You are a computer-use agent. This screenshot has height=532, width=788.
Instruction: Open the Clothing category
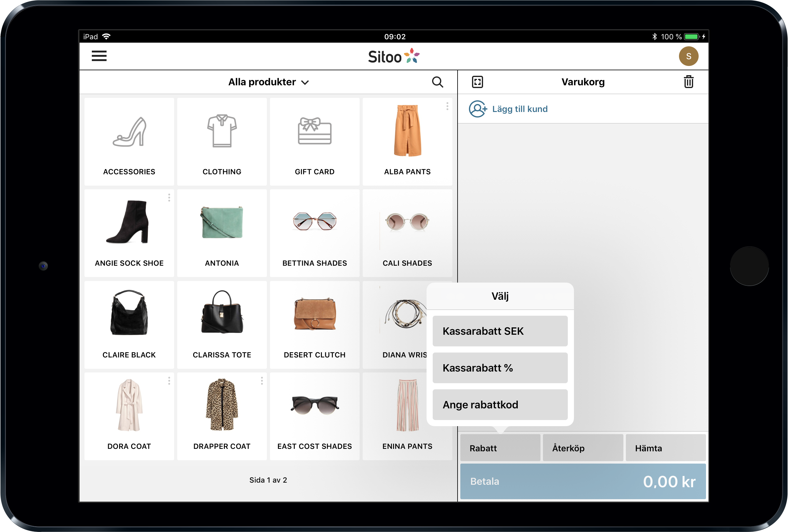click(222, 142)
